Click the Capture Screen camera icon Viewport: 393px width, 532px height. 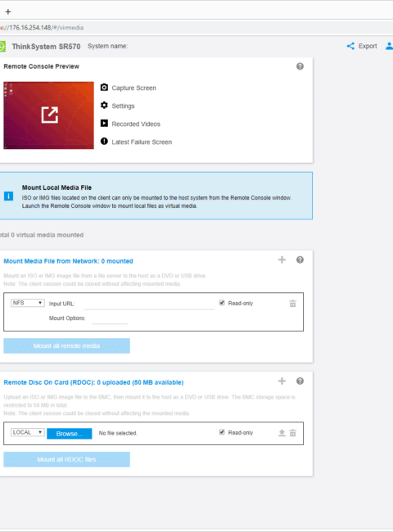tap(104, 88)
